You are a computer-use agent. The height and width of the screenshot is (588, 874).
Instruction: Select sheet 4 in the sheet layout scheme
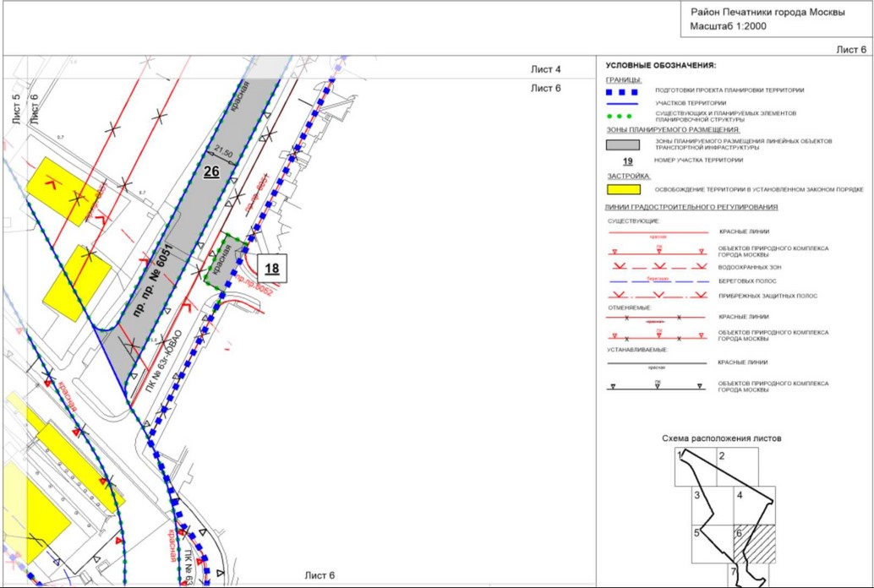[x=754, y=504]
